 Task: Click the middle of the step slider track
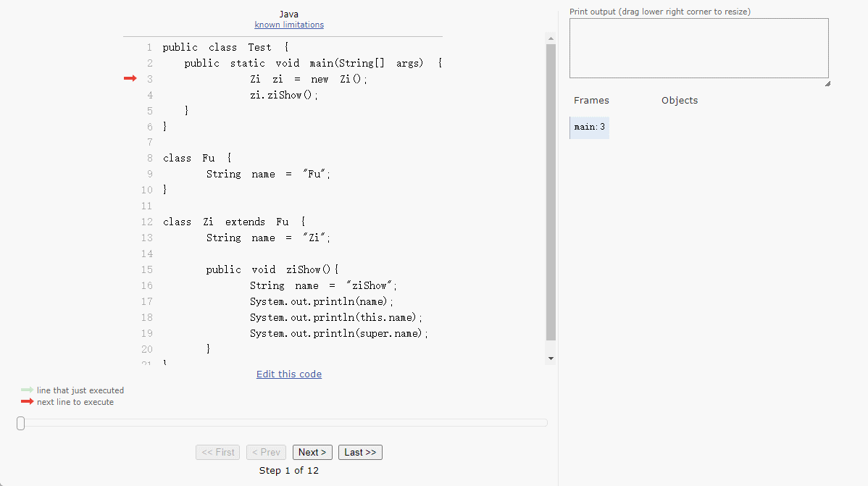tap(283, 423)
